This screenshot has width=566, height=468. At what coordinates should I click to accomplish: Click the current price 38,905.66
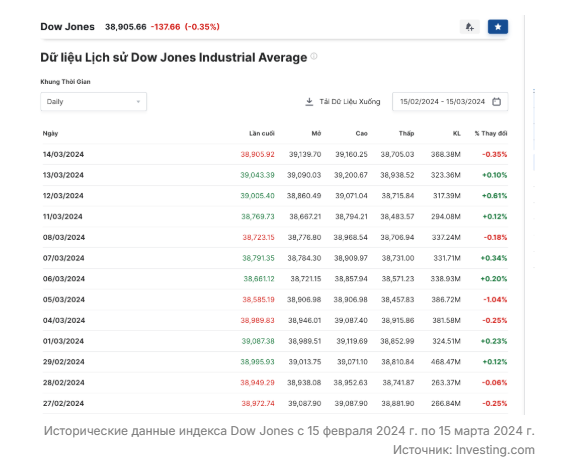click(x=126, y=27)
